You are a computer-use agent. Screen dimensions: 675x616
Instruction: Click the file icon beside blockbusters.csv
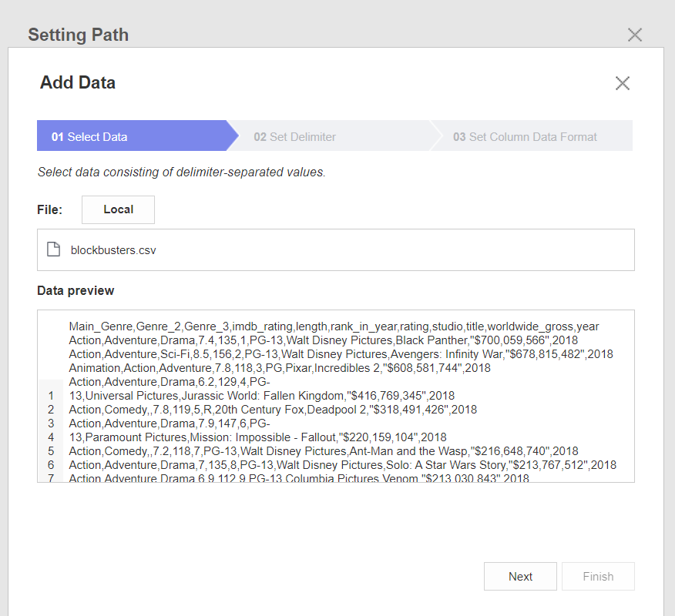coord(53,249)
